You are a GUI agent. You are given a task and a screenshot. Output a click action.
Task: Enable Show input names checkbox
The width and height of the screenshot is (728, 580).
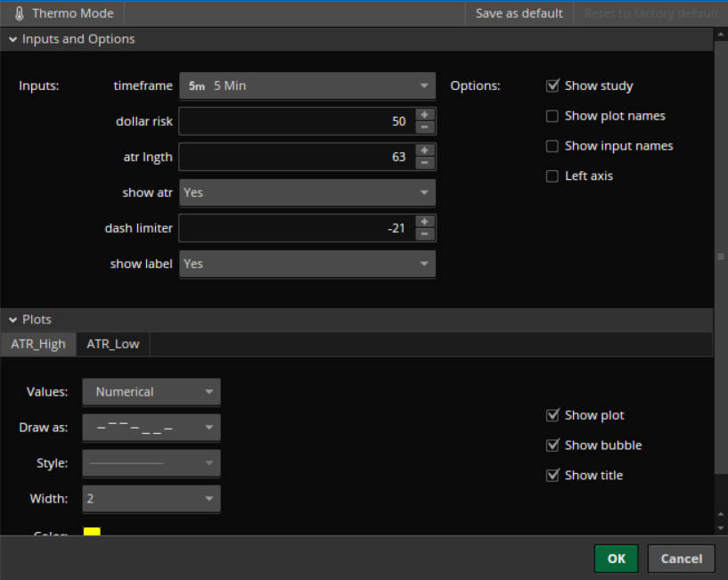pos(552,146)
